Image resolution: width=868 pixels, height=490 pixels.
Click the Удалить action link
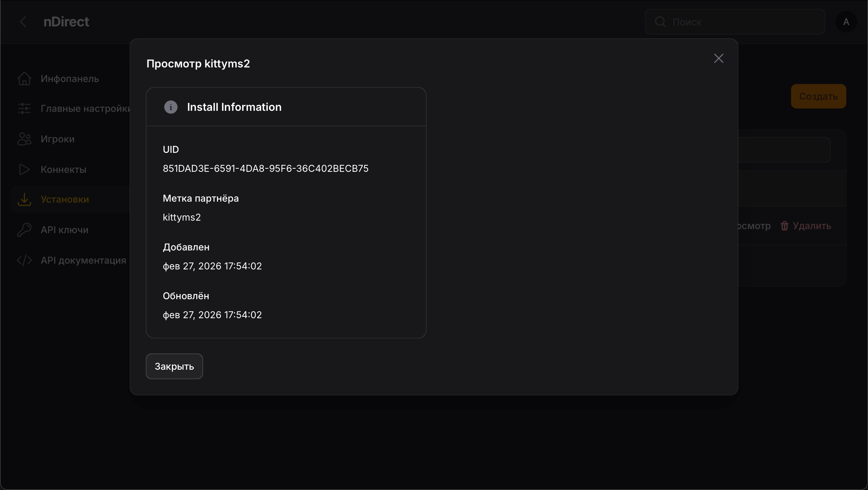[812, 226]
